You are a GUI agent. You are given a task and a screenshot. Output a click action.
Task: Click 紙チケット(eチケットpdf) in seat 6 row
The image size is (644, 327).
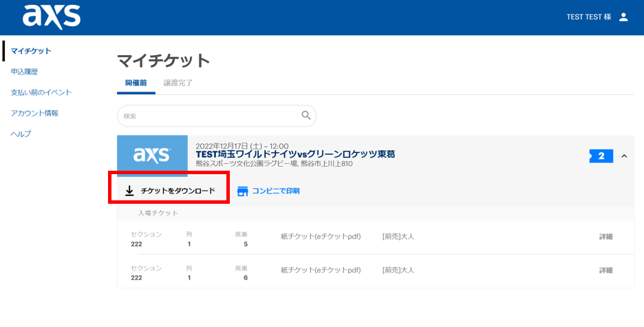pyautogui.click(x=321, y=271)
